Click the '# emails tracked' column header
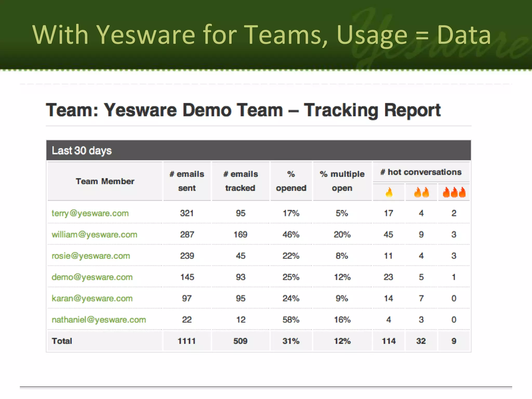 point(241,181)
